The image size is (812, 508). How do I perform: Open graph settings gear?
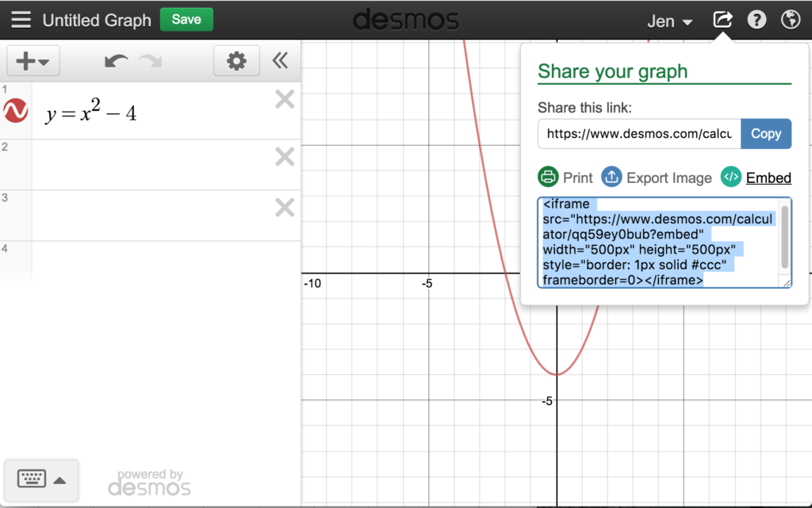pyautogui.click(x=236, y=61)
